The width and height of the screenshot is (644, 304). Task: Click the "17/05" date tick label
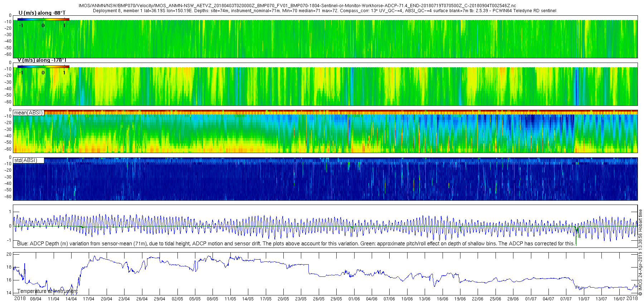[x=265, y=299]
